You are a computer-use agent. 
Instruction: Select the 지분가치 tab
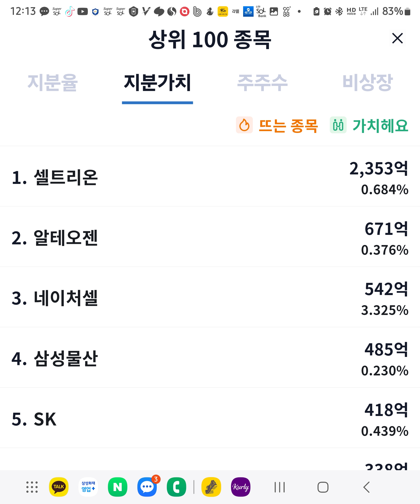157,82
